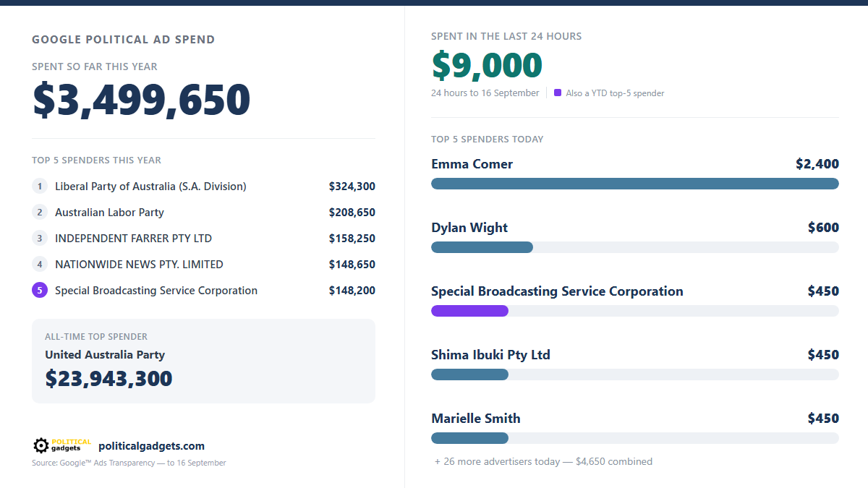Click United Australia Party name
Screen dimensions: 868x488
click(x=105, y=355)
